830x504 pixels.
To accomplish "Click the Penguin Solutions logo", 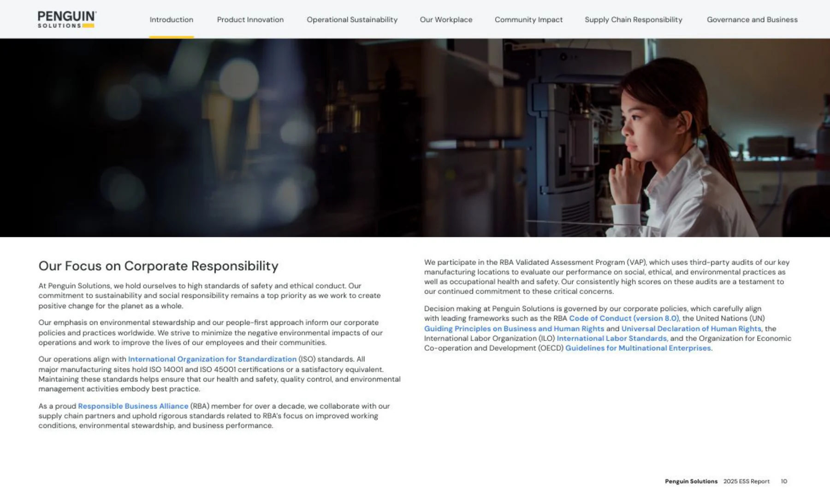I will (x=67, y=19).
